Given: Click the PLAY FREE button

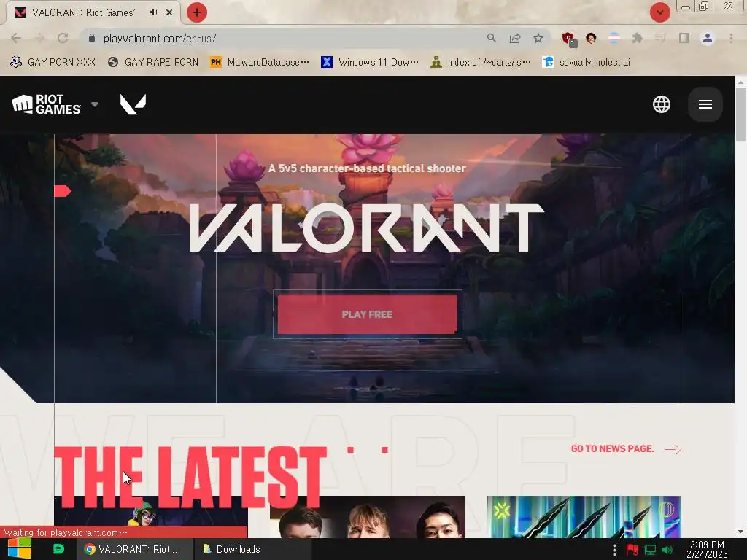Looking at the screenshot, I should pos(368,314).
